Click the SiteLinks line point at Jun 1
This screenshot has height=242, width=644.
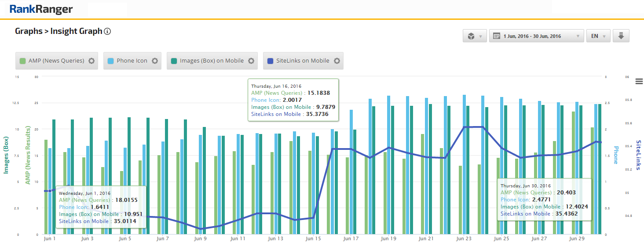pyautogui.click(x=50, y=191)
